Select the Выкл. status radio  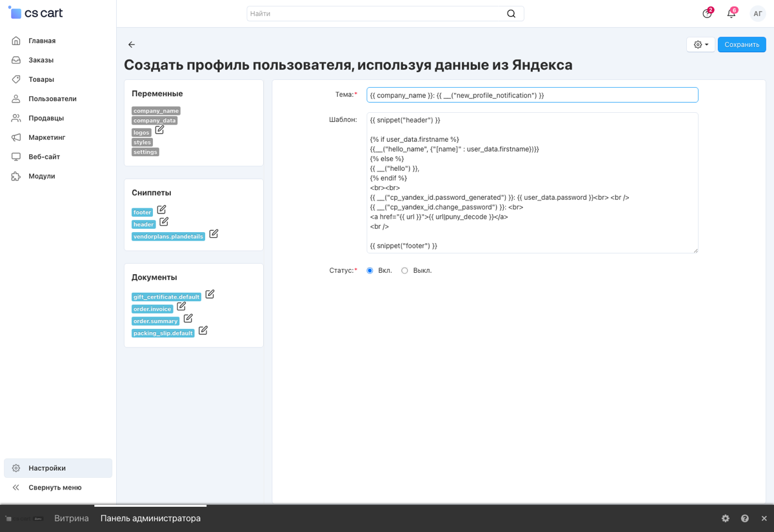coord(404,271)
